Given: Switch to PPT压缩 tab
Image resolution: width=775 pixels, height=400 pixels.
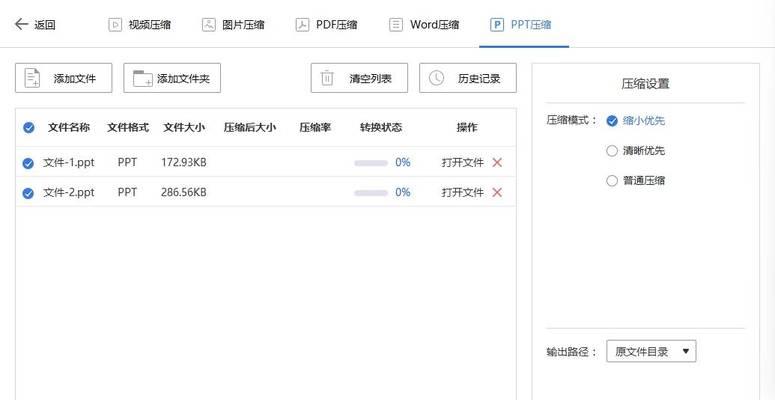Looking at the screenshot, I should pyautogui.click(x=521, y=25).
